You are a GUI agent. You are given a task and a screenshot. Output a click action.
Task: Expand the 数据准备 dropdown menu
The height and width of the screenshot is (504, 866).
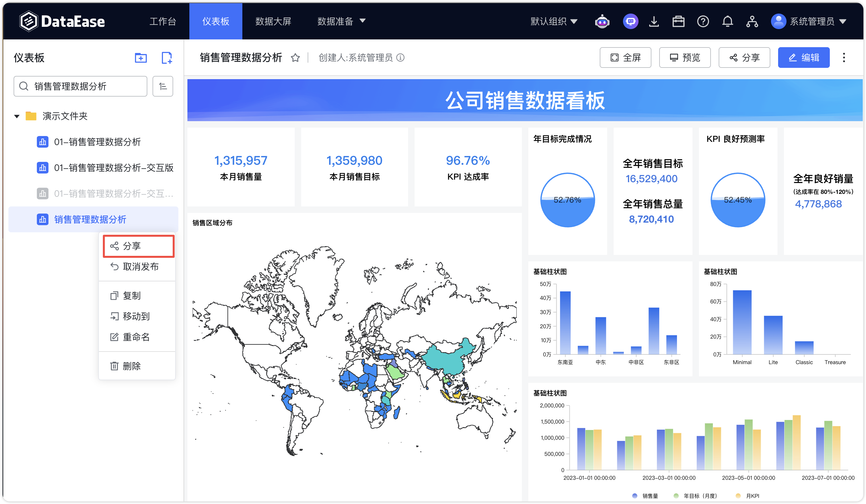coord(341,21)
